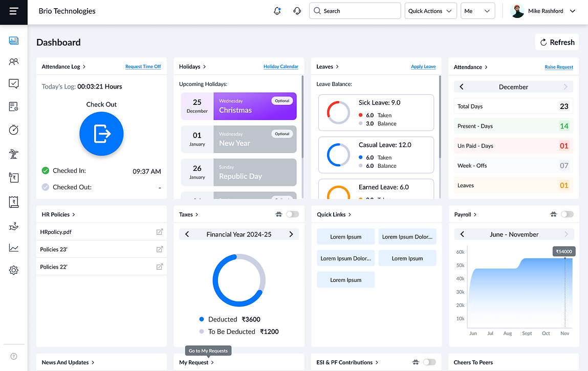
Task: Open the hamburger menu icon
Action: 13,11
